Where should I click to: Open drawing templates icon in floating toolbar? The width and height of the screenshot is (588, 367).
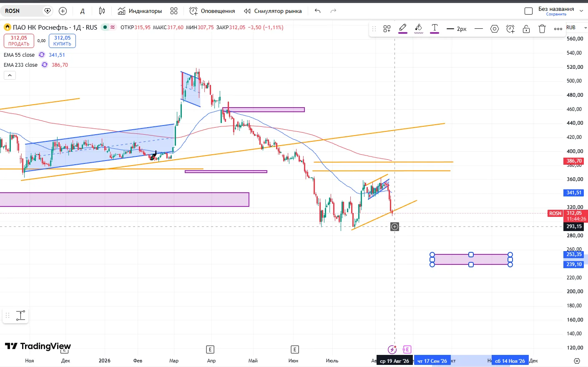point(387,29)
